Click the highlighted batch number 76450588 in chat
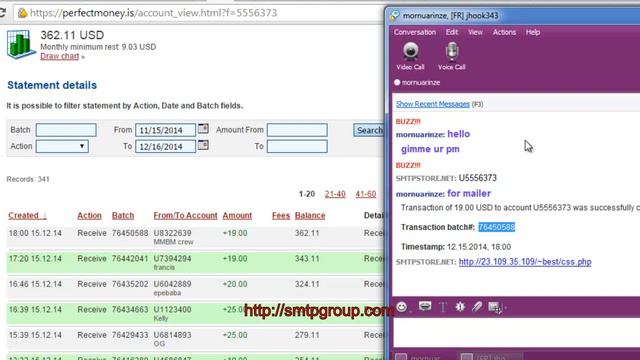This screenshot has height=360, width=640. 496,227
